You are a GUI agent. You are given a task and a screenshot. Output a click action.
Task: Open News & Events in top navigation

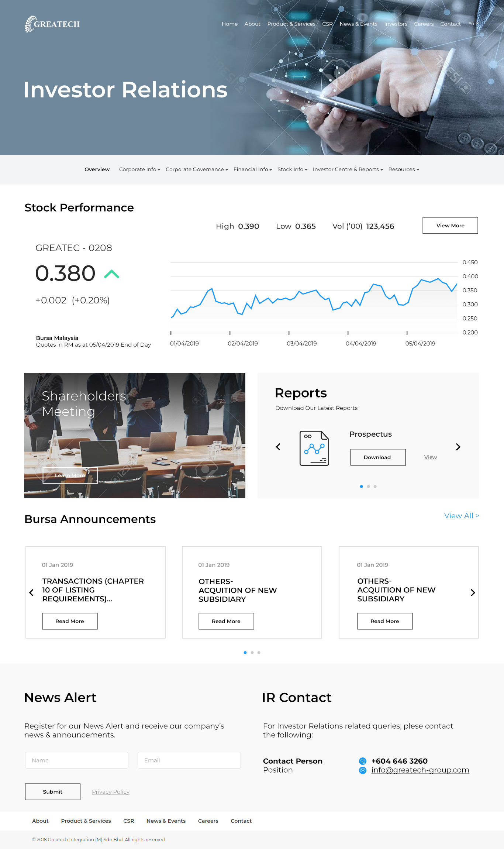pos(358,24)
